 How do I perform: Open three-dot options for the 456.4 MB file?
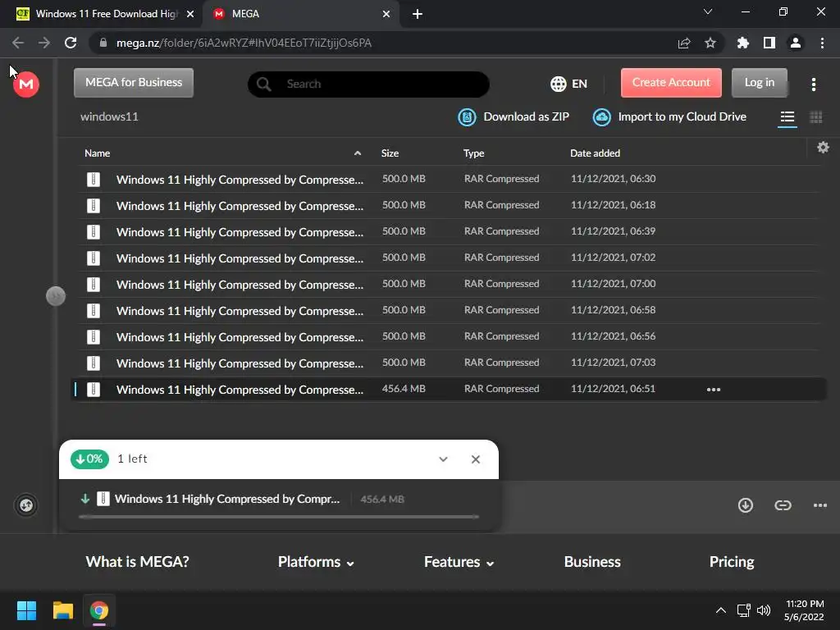tap(713, 390)
